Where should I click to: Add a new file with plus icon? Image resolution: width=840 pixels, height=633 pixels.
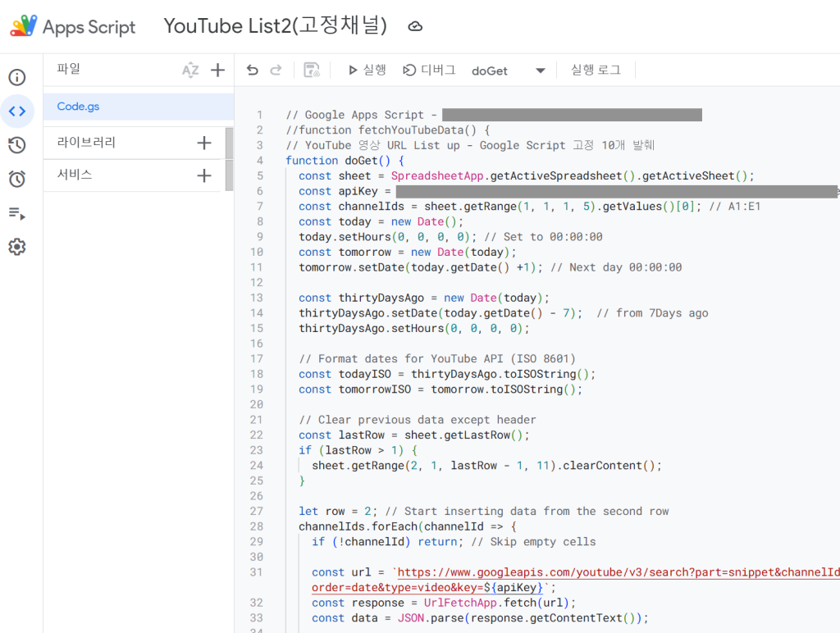[x=217, y=71]
